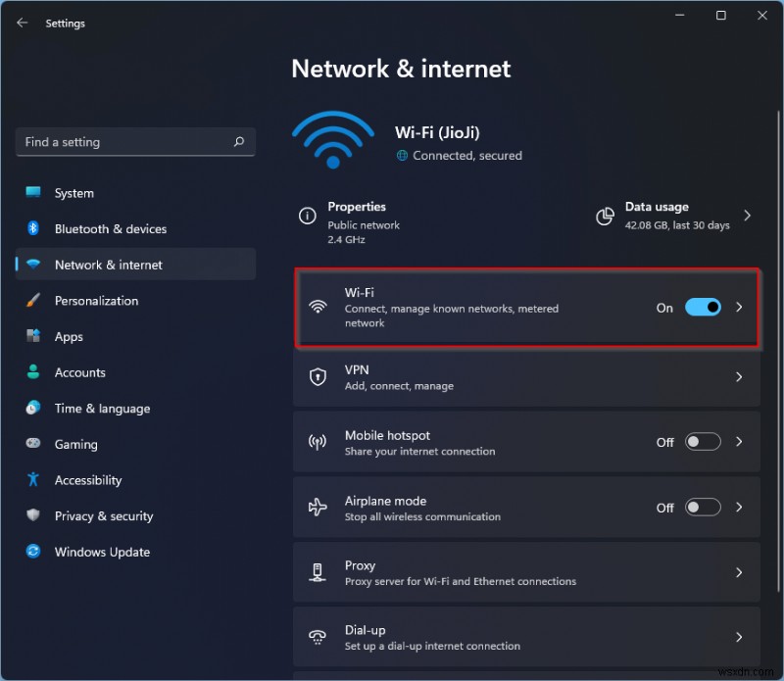The height and width of the screenshot is (681, 784).
Task: Expand the Proxy row chevron
Action: (x=739, y=572)
